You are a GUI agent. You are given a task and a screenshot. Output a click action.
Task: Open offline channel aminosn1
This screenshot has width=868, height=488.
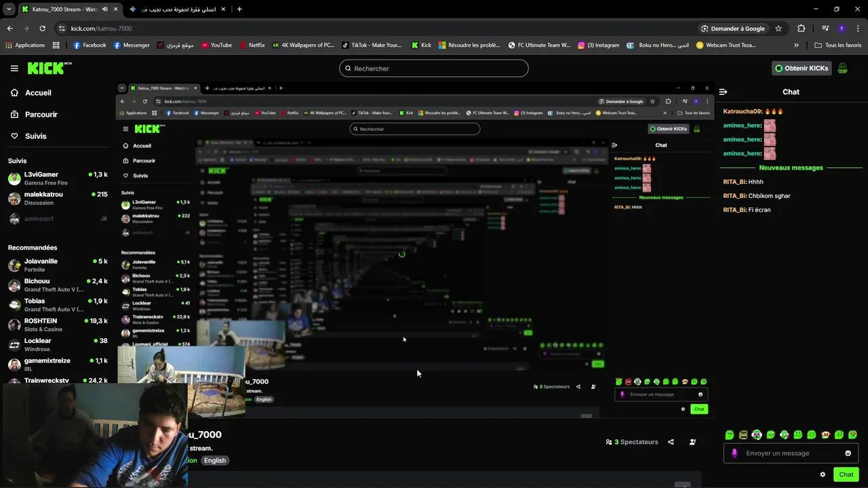(x=58, y=219)
